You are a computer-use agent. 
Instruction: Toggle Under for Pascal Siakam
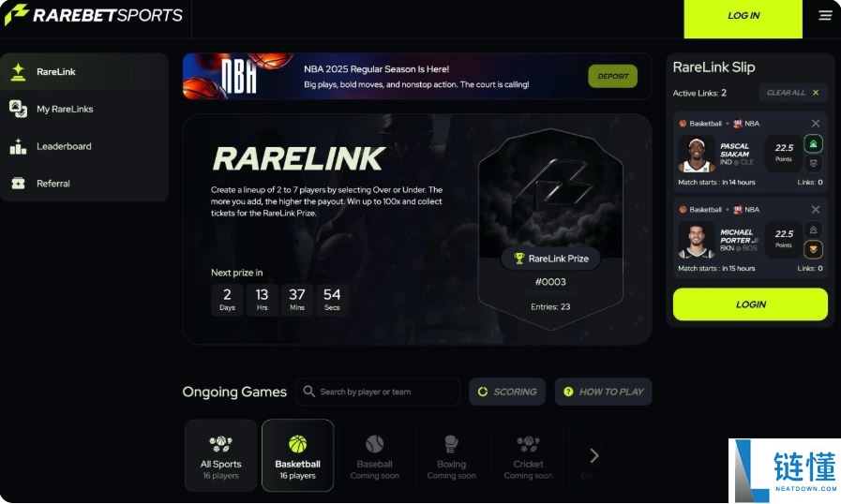point(813,163)
